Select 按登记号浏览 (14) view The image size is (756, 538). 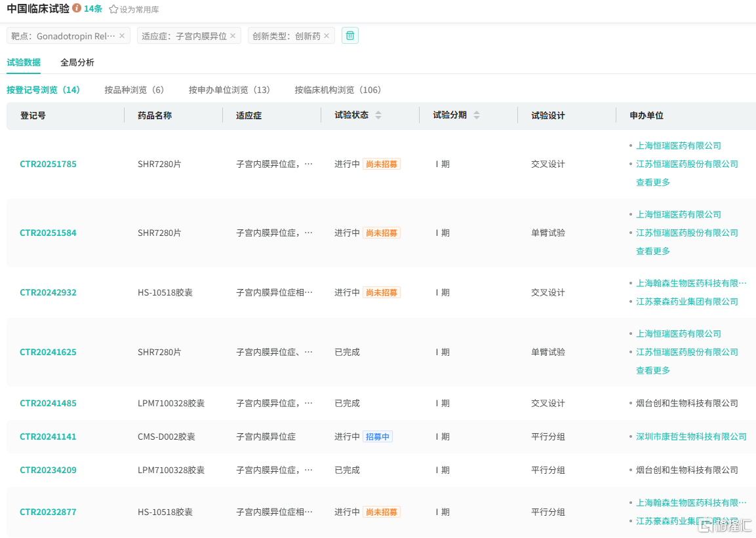click(43, 90)
